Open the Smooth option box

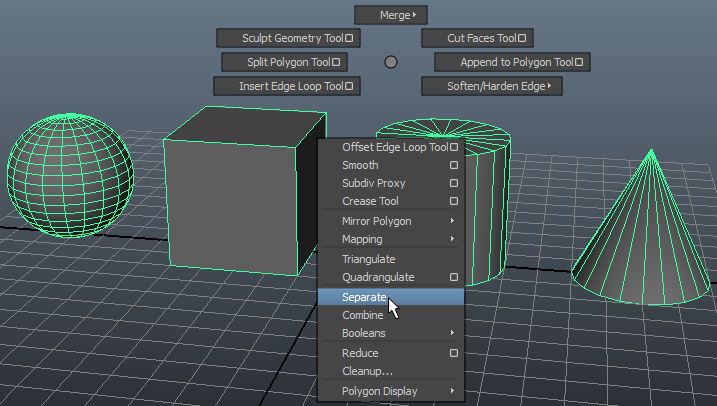click(x=454, y=165)
